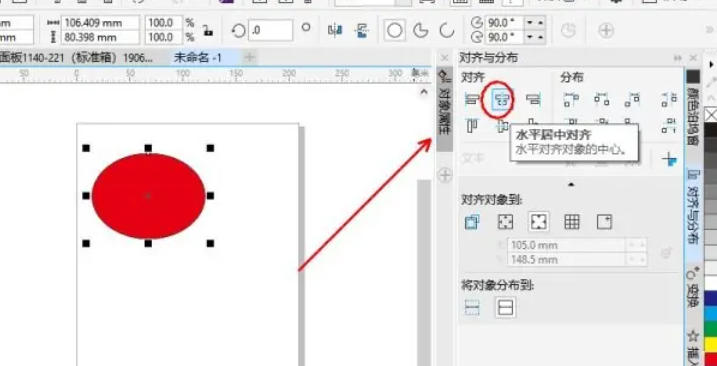Image resolution: width=717 pixels, height=366 pixels.
Task: Click the plus icon below 对象属性 tab
Action: (x=445, y=175)
